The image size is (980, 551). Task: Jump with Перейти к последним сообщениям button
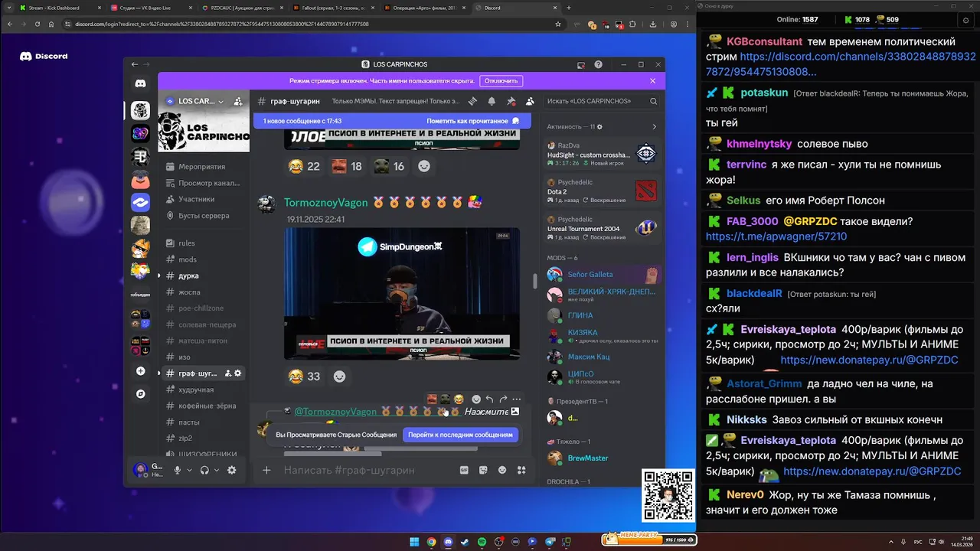pos(460,435)
